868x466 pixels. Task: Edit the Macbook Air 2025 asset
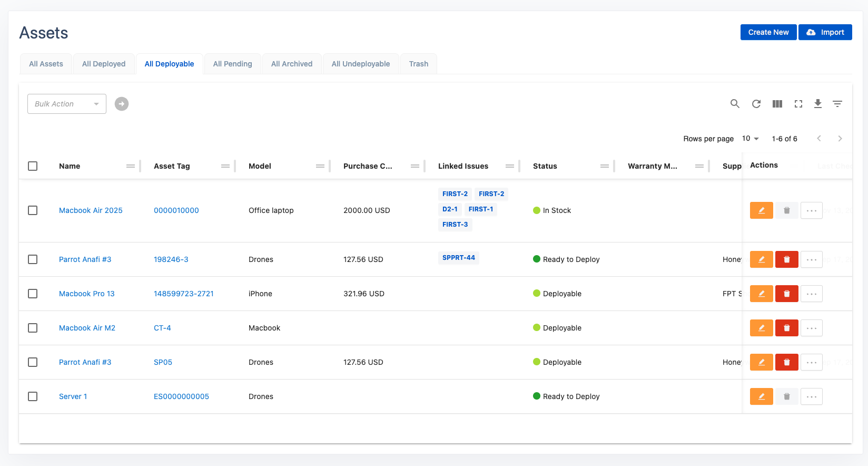761,210
